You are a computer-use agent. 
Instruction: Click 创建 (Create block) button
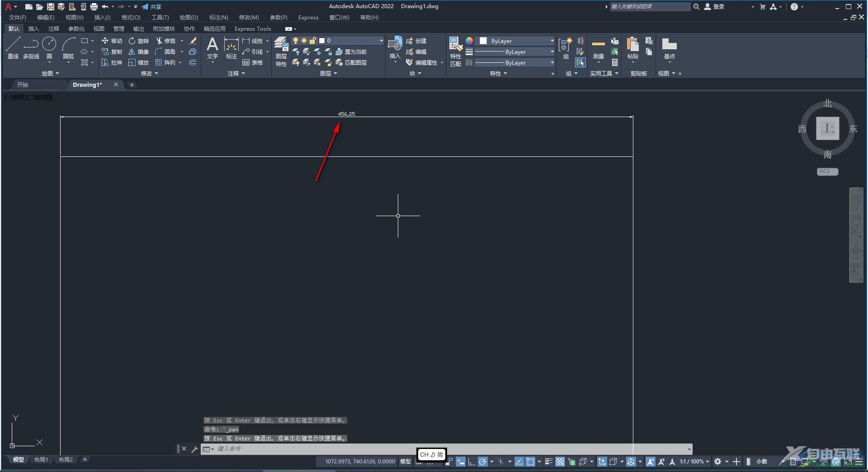(x=416, y=41)
